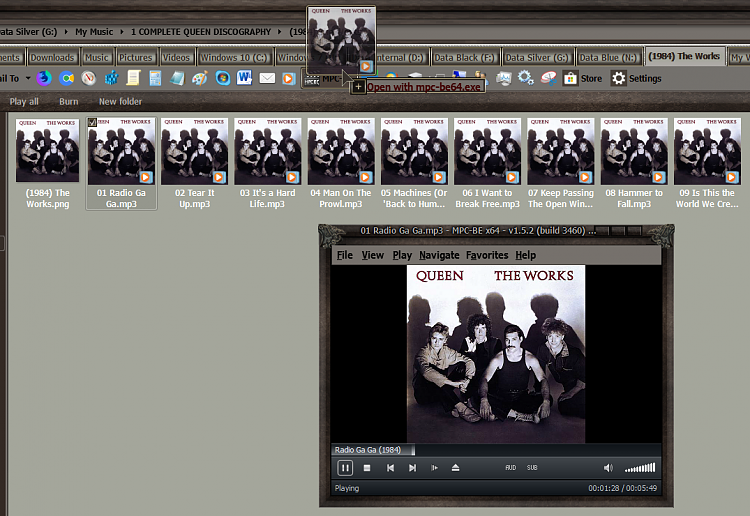Click the eject/open file icon in MPC-BE
This screenshot has width=750, height=516.
[x=455, y=468]
